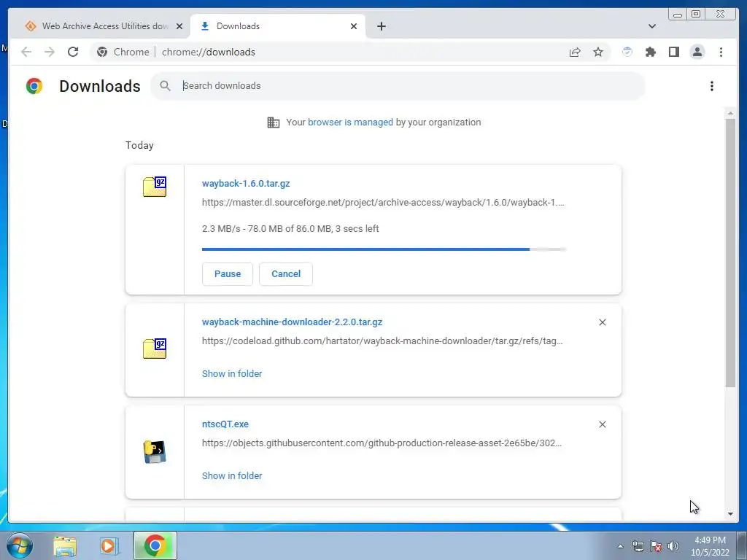Go back using the browser back arrow
Screen dimensions: 747x560
(26, 52)
